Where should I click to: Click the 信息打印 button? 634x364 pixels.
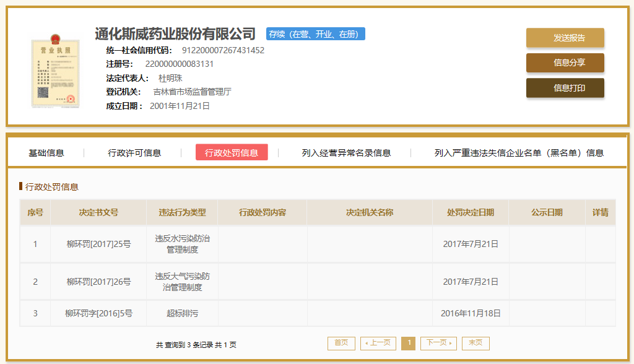coord(565,88)
